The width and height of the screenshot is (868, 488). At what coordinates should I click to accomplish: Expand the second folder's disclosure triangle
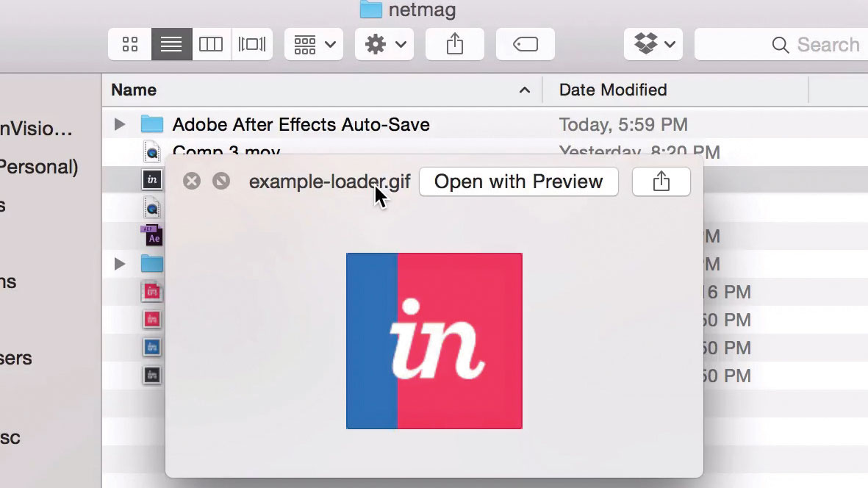click(x=120, y=264)
